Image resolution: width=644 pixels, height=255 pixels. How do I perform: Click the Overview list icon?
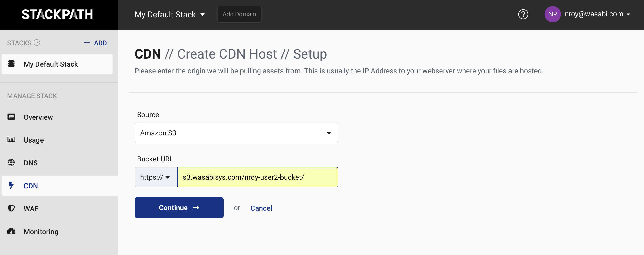(x=11, y=117)
